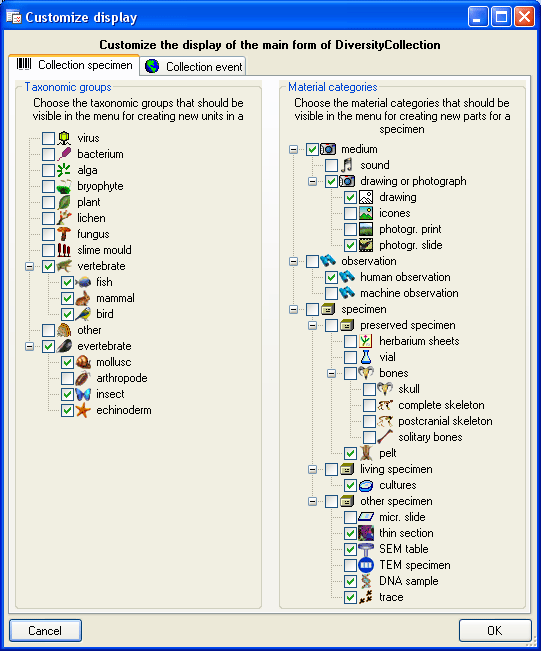Collapse the vertebrate tree node
The width and height of the screenshot is (541, 651).
coord(29,266)
